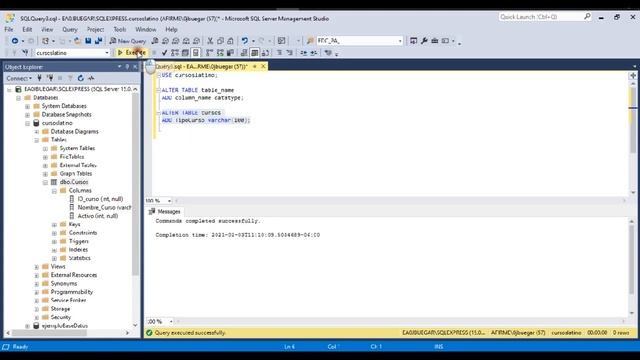Open the editor zoom percent dropdown
This screenshot has width=640, height=360.
169,201
